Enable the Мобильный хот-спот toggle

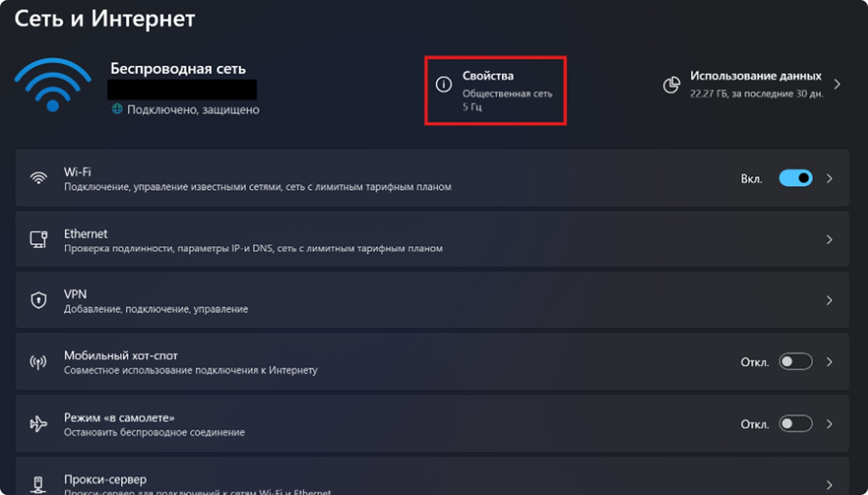coord(795,362)
